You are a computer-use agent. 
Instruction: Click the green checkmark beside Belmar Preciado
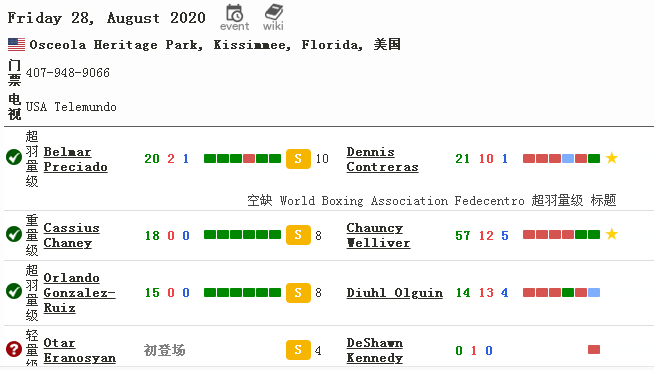pyautogui.click(x=14, y=158)
